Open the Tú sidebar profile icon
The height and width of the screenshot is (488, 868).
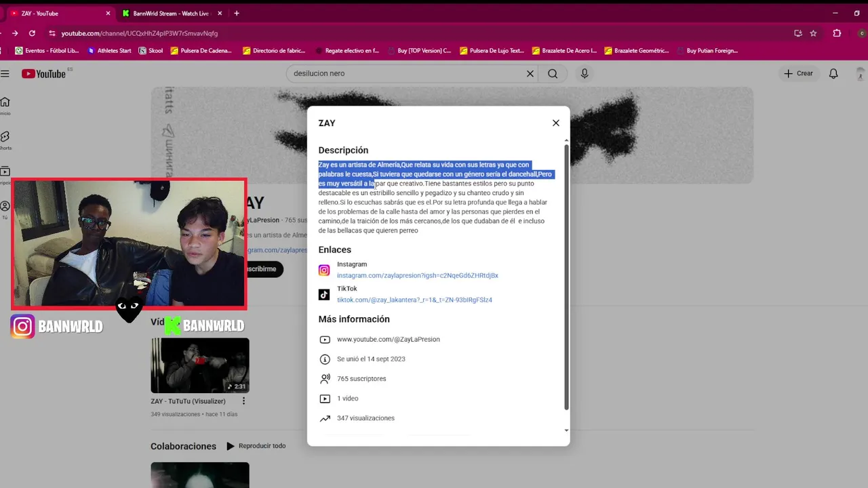click(5, 206)
